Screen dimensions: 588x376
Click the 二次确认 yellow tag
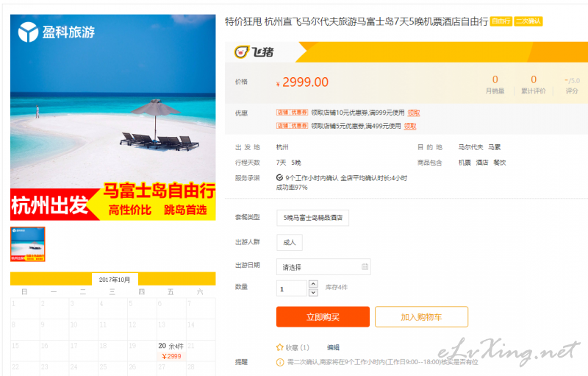pos(528,21)
